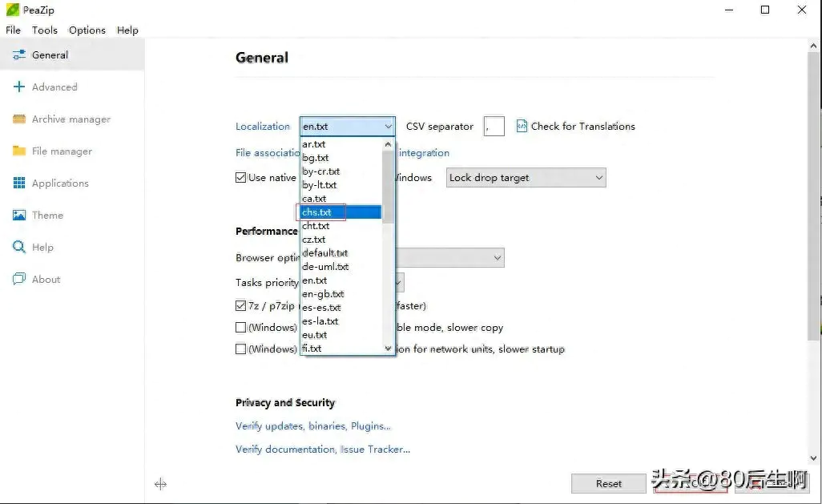822x504 pixels.
Task: Open the Browser optimization dropdown arrow
Action: point(497,258)
